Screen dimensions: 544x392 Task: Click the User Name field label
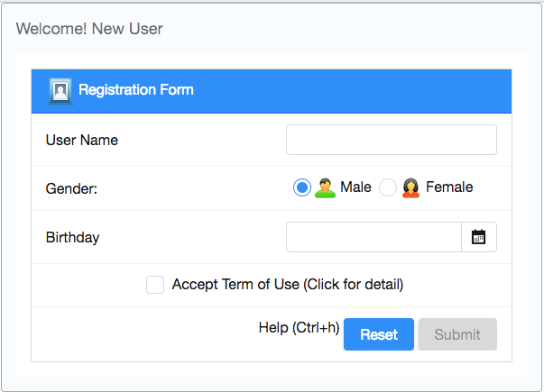click(x=82, y=140)
